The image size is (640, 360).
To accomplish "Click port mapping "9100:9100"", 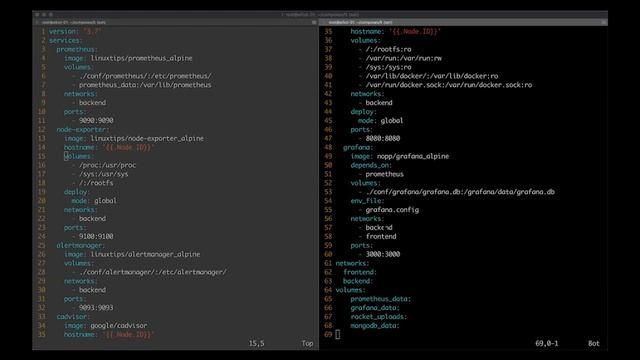I will pyautogui.click(x=96, y=237).
